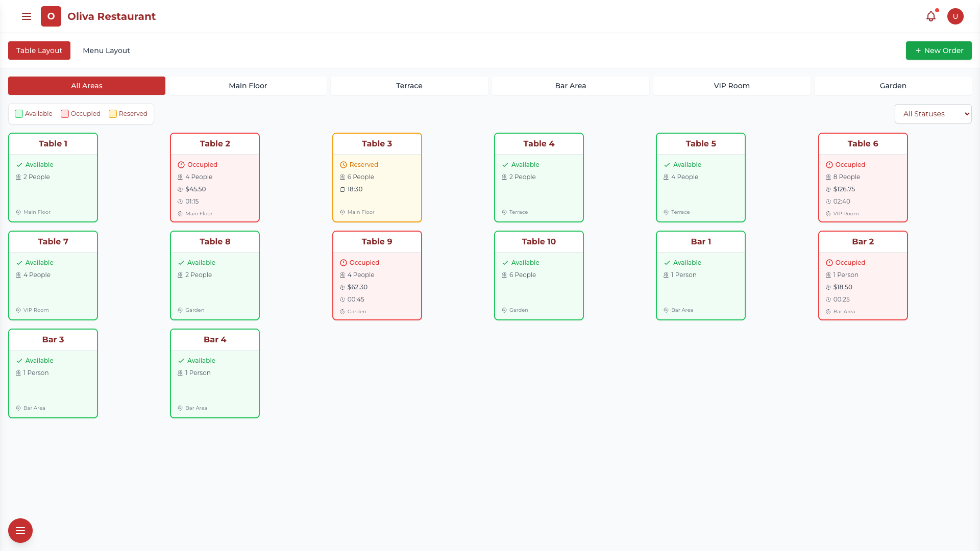980x551 pixels.
Task: Click the red floating menu button
Action: click(20, 531)
